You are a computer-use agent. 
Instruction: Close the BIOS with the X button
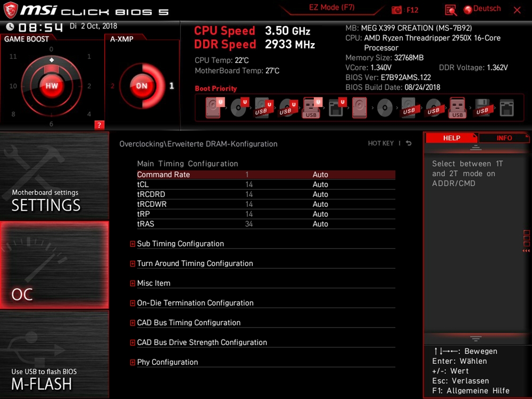tap(517, 10)
